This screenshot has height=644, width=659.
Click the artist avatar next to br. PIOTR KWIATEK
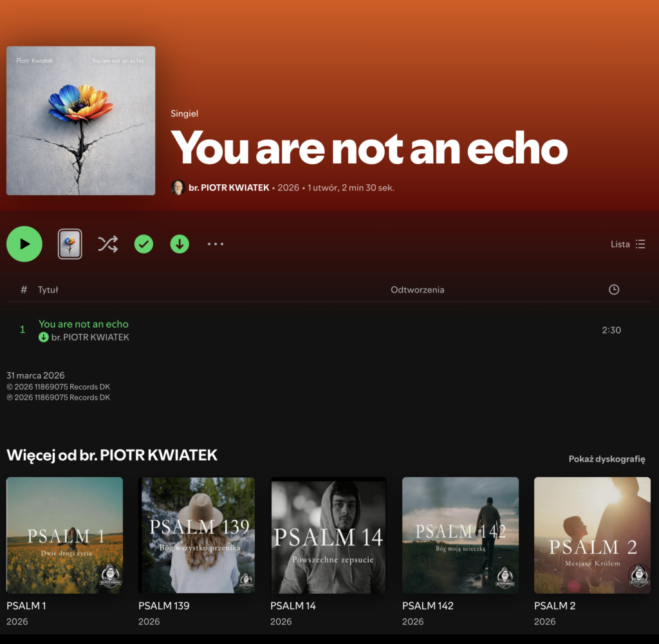[178, 187]
